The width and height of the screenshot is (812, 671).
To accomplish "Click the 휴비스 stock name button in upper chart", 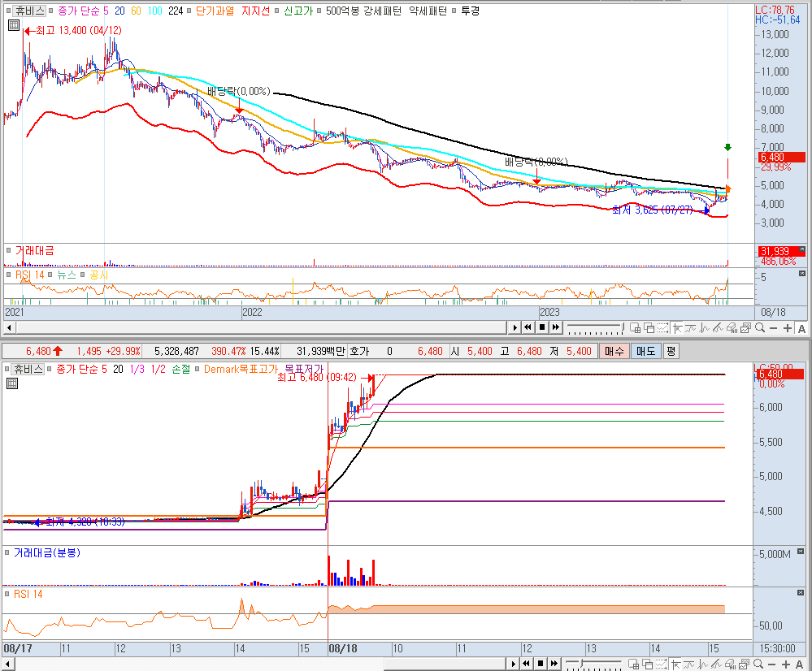I will click(x=29, y=11).
